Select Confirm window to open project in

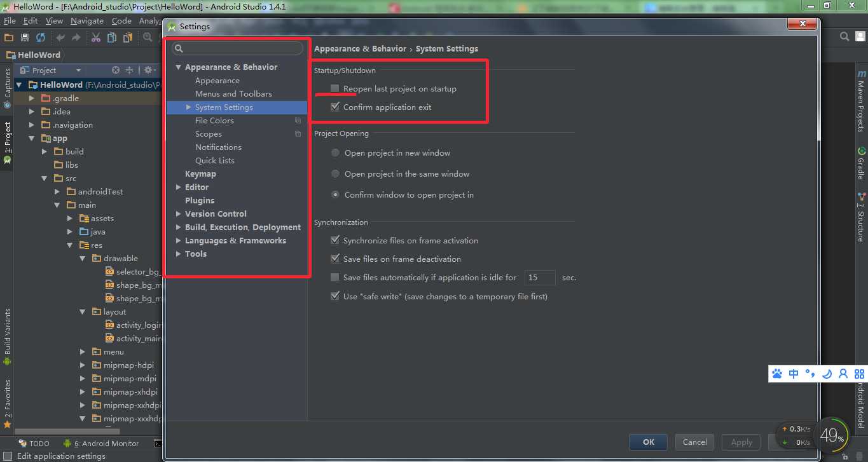[335, 194]
